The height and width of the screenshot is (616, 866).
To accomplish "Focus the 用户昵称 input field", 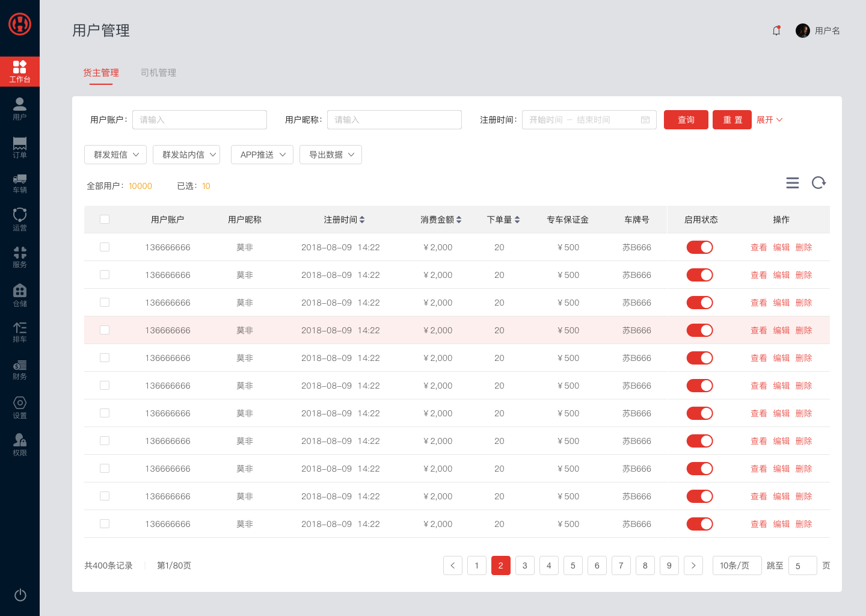I will click(395, 120).
